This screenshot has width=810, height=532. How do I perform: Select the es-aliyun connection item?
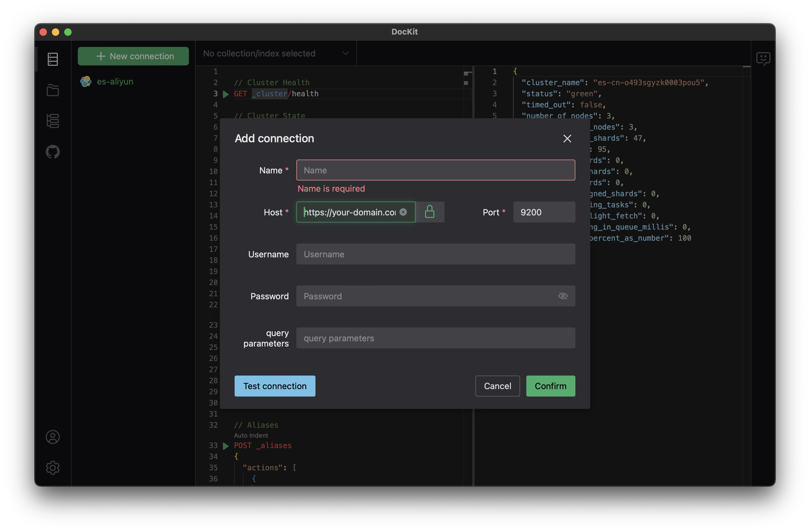(x=115, y=81)
